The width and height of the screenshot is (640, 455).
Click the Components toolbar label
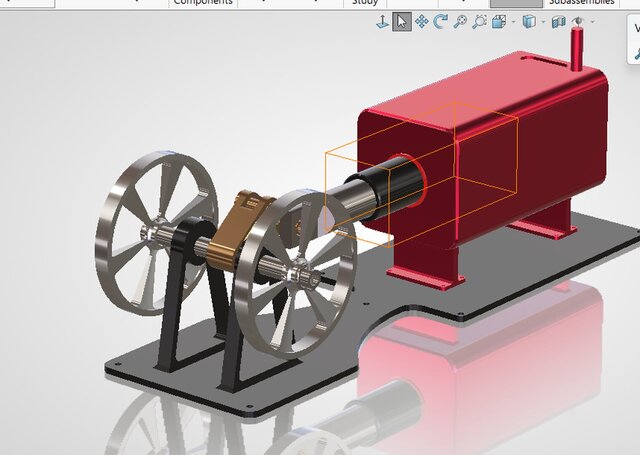pos(203,2)
